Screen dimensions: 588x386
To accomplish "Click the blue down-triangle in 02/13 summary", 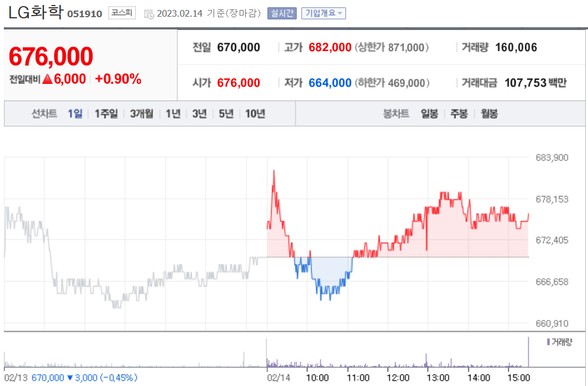I will coord(69,377).
